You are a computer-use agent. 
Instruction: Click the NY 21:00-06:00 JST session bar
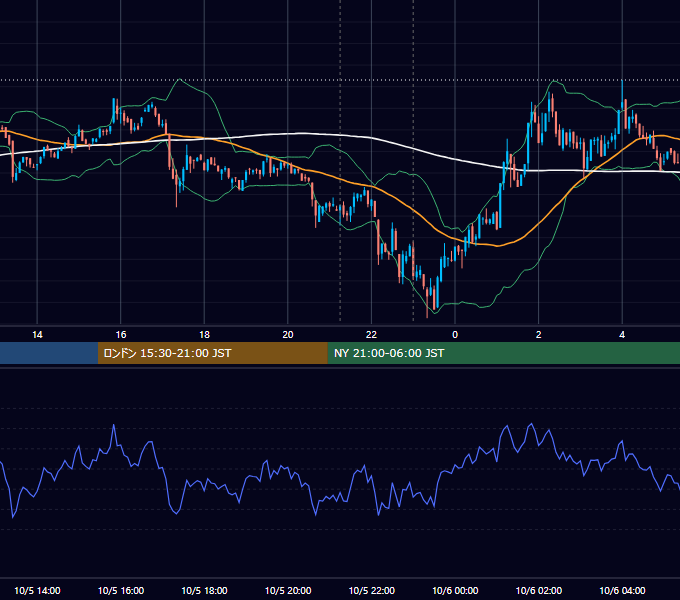[503, 353]
